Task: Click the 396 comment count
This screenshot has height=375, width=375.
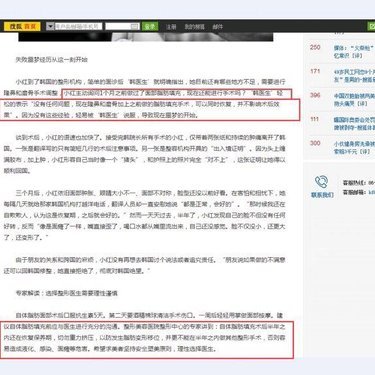Action: 315,95
